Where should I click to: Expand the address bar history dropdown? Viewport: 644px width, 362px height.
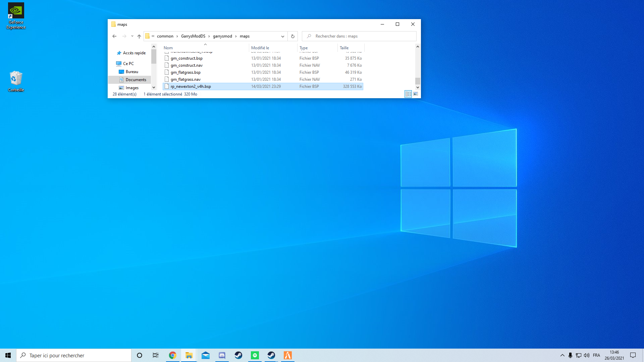(x=283, y=36)
